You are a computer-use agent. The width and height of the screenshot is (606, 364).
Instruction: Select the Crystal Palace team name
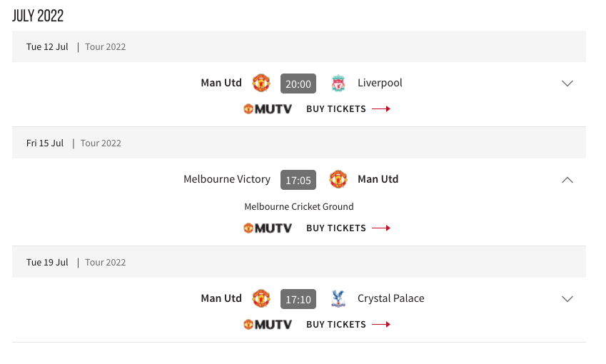pyautogui.click(x=390, y=298)
